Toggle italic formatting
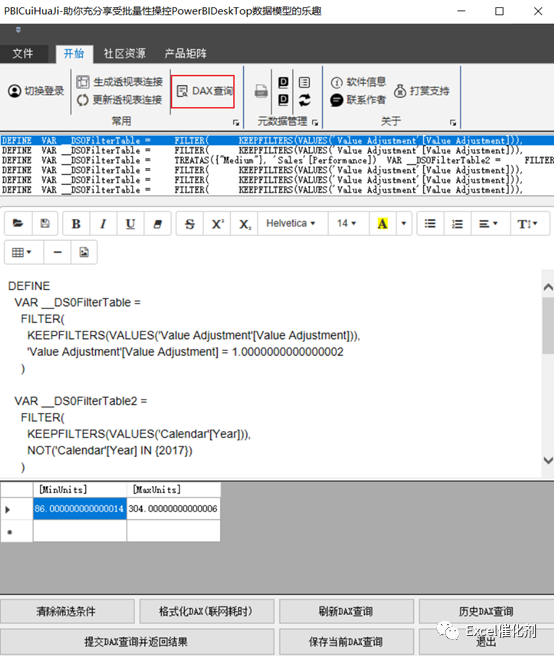 [103, 224]
